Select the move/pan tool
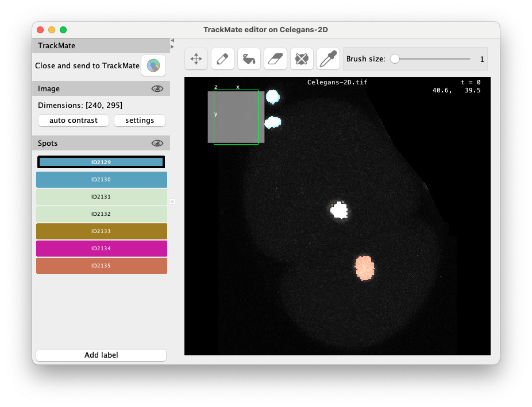This screenshot has height=407, width=532. pos(196,59)
